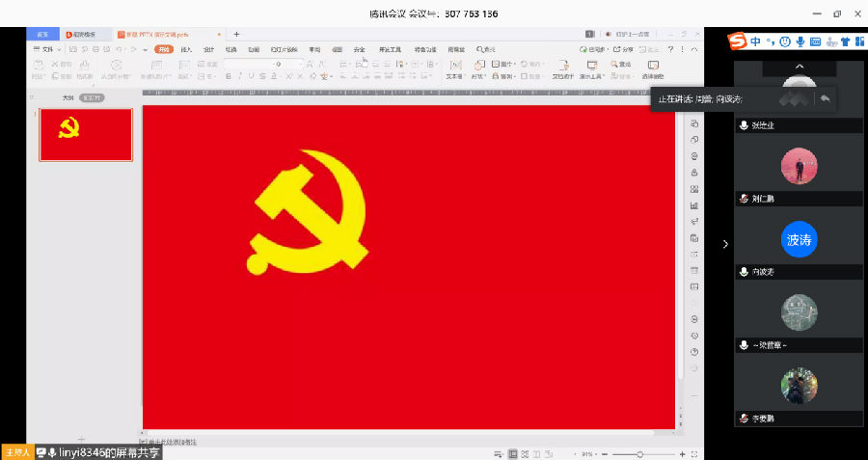Click the zoom in plus in status bar
868x460 pixels.
point(682,454)
